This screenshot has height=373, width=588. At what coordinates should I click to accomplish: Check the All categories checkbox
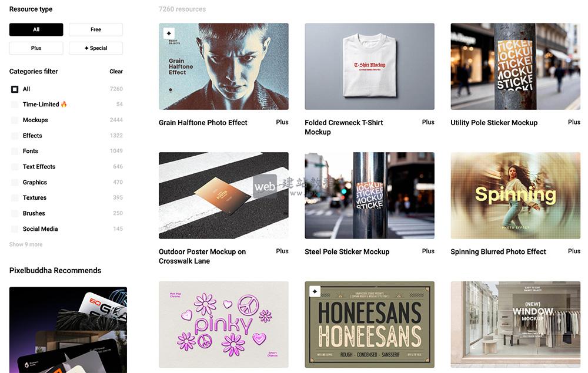[15, 89]
